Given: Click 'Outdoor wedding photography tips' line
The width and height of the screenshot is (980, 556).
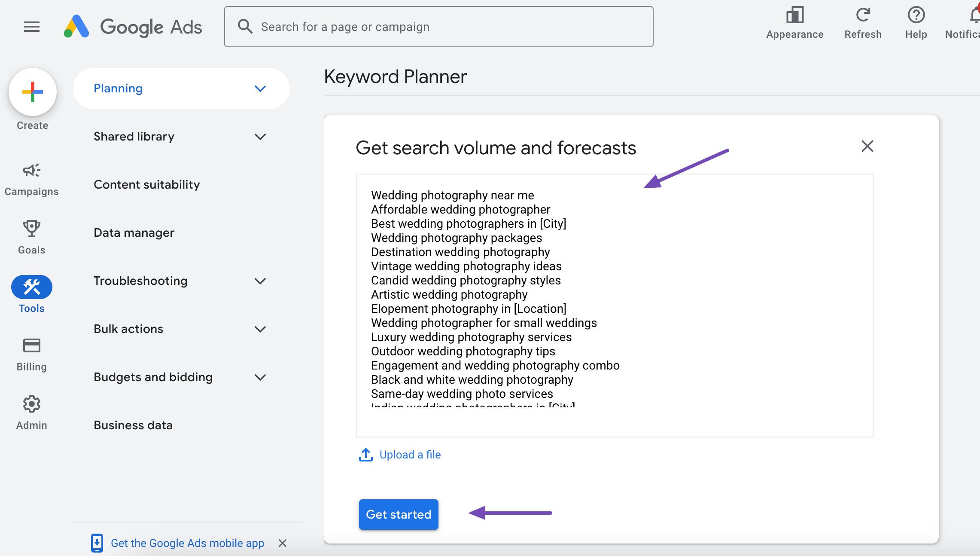Looking at the screenshot, I should pyautogui.click(x=463, y=351).
